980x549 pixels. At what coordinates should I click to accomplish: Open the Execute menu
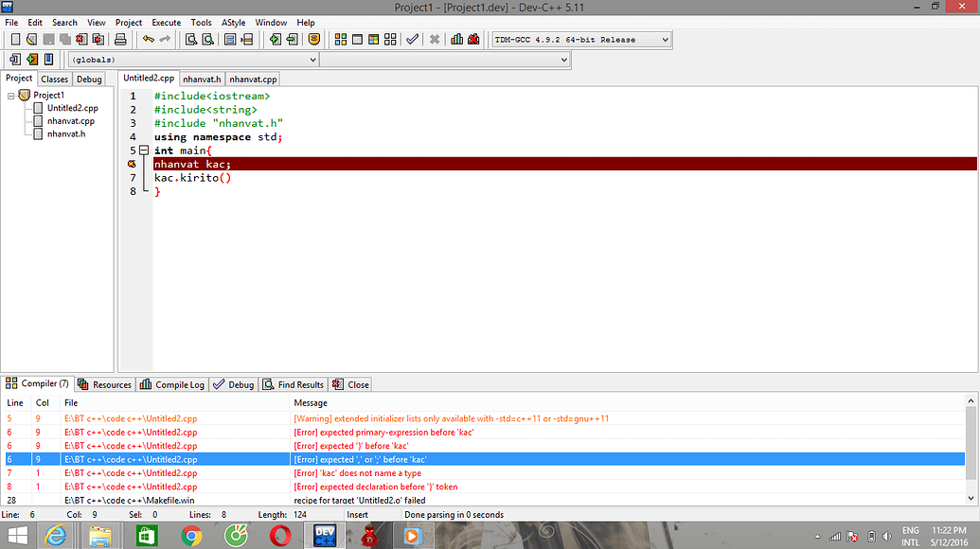point(167,23)
